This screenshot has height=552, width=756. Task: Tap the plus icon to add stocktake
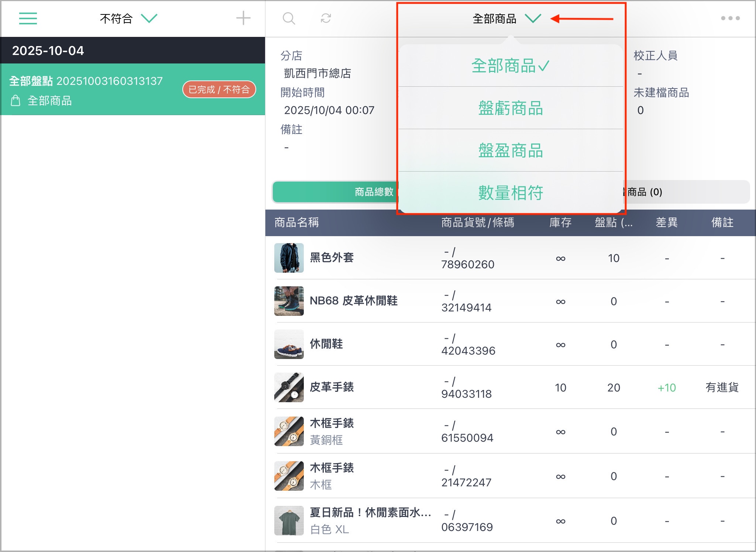pos(243,18)
